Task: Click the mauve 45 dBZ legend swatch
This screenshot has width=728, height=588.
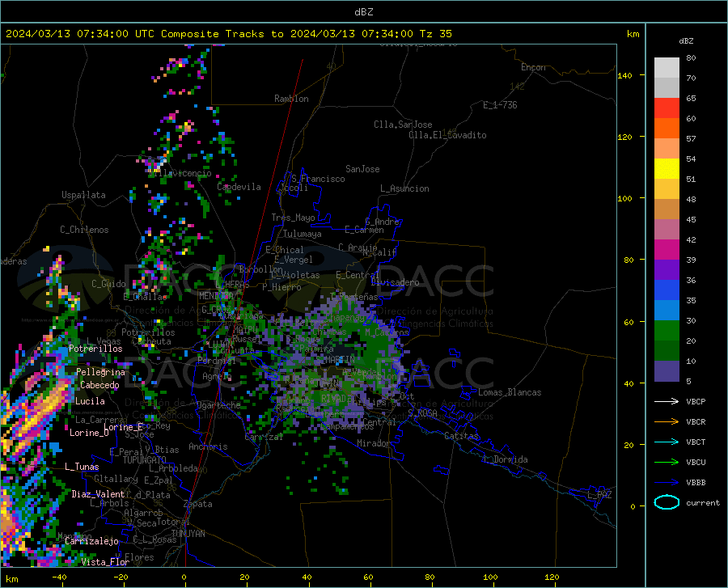Action: click(x=667, y=229)
